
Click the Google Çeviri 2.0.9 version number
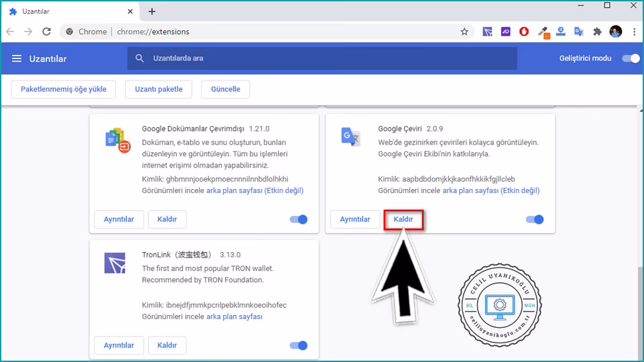coord(435,129)
